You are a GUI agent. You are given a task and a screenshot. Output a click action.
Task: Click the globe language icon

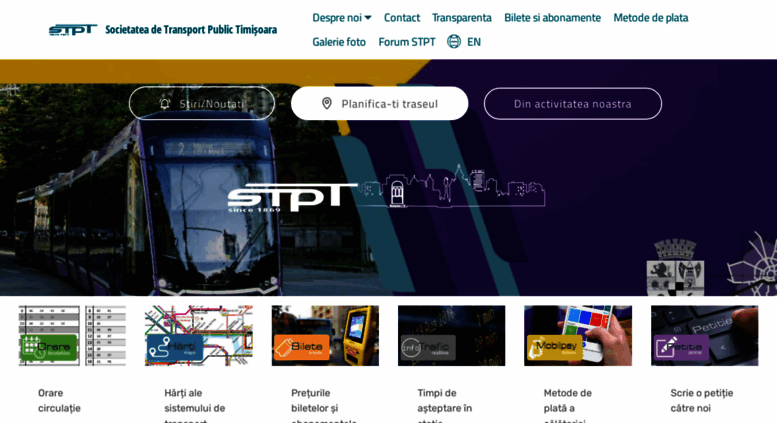coord(454,42)
